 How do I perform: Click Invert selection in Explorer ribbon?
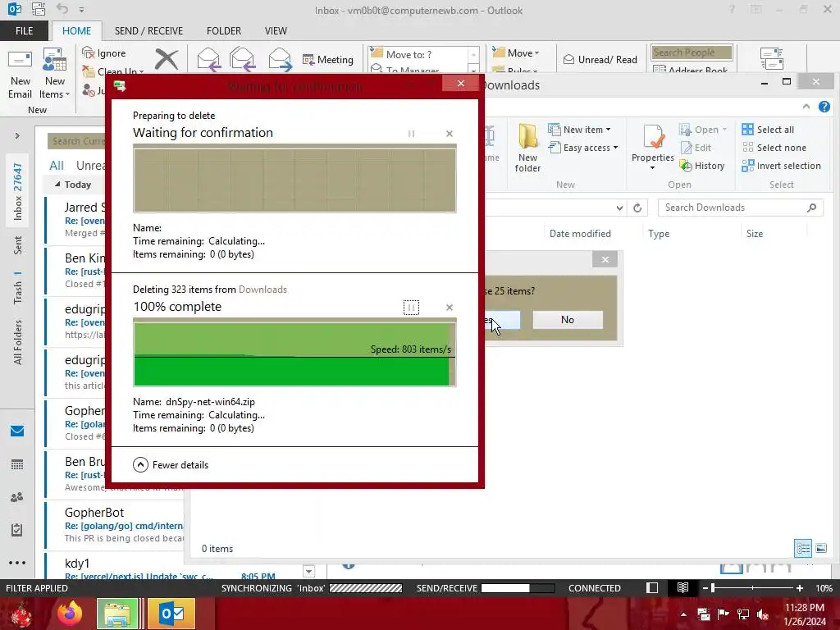click(781, 166)
